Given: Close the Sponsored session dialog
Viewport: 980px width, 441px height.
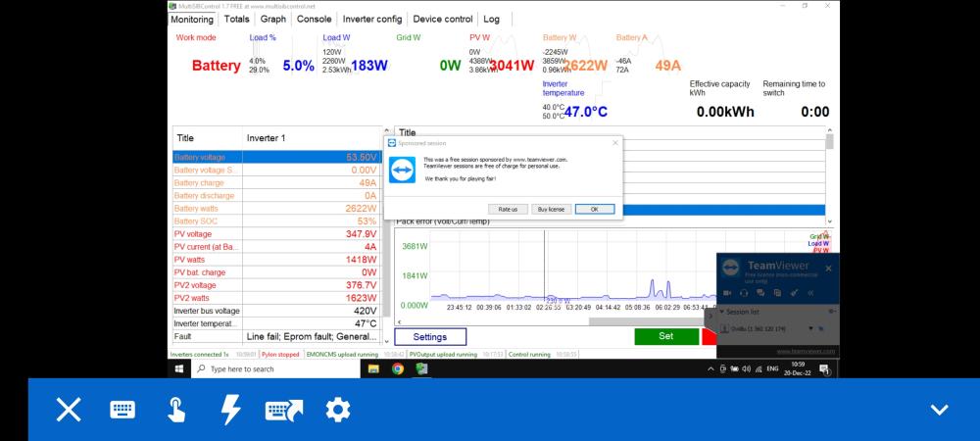Looking at the screenshot, I should pos(615,143).
